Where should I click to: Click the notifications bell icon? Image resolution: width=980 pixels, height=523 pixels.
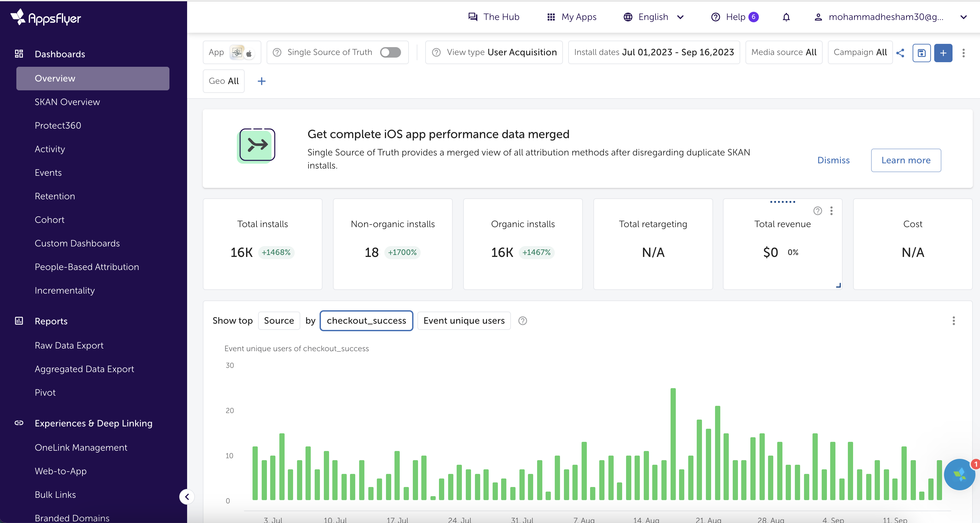pos(786,17)
